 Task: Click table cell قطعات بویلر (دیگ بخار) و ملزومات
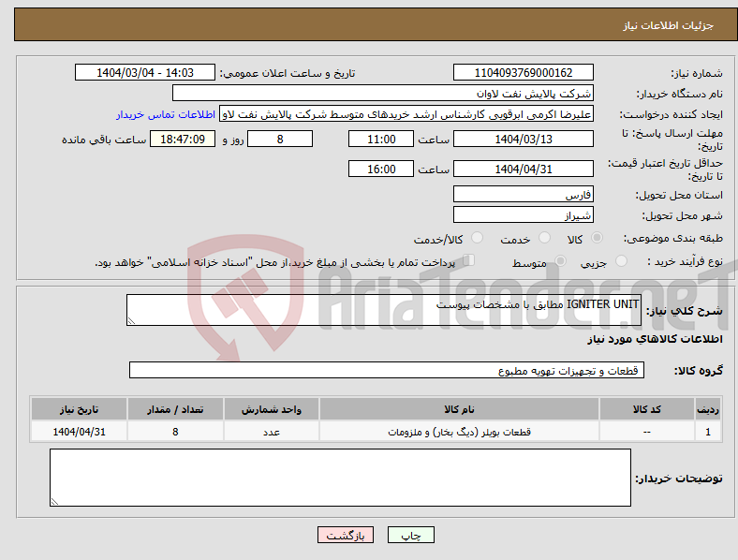click(459, 432)
